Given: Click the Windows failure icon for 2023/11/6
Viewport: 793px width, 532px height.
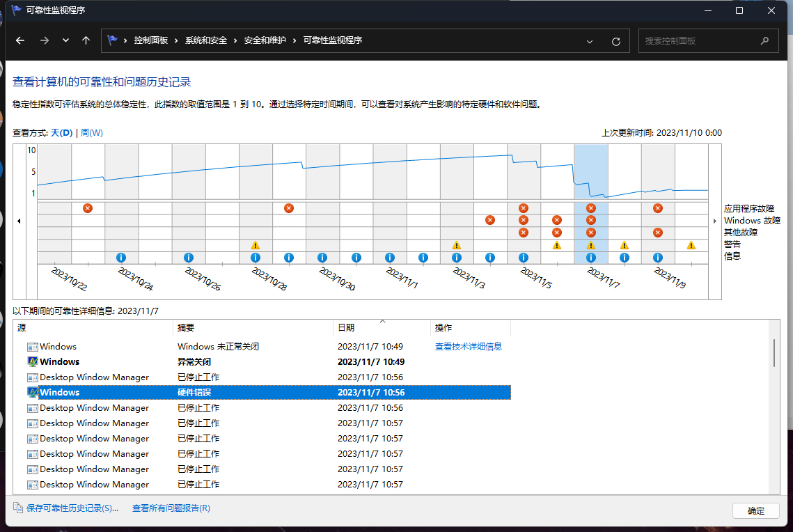Looking at the screenshot, I should point(557,220).
